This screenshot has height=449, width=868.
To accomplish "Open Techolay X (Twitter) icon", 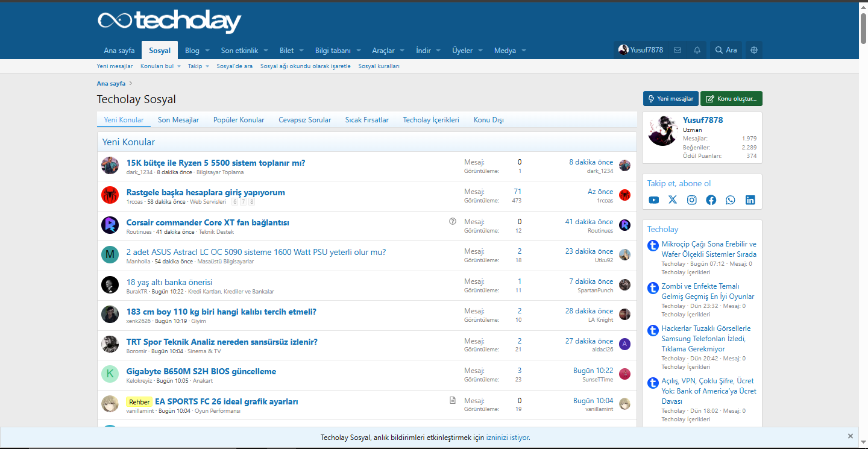I will pyautogui.click(x=673, y=200).
